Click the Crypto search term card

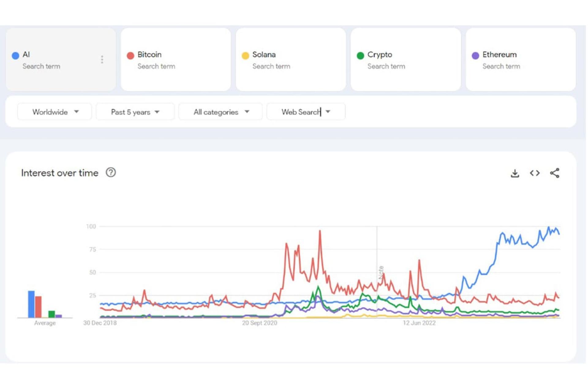pyautogui.click(x=406, y=59)
